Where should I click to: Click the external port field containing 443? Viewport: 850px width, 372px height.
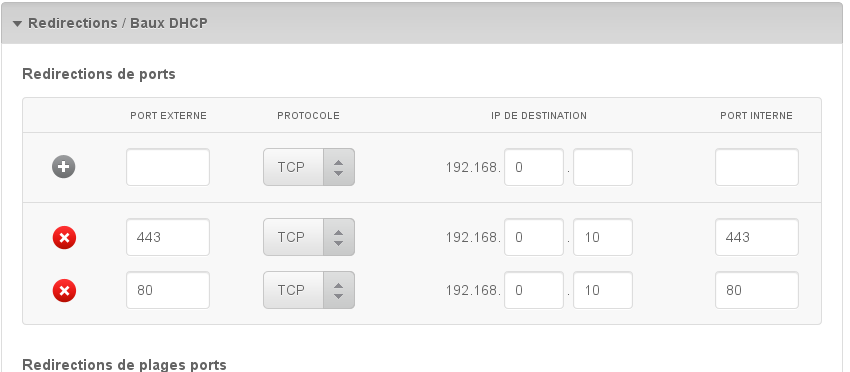168,237
